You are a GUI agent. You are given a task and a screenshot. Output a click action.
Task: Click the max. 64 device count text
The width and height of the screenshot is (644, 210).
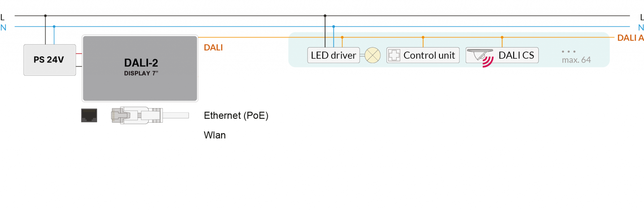coord(576,60)
